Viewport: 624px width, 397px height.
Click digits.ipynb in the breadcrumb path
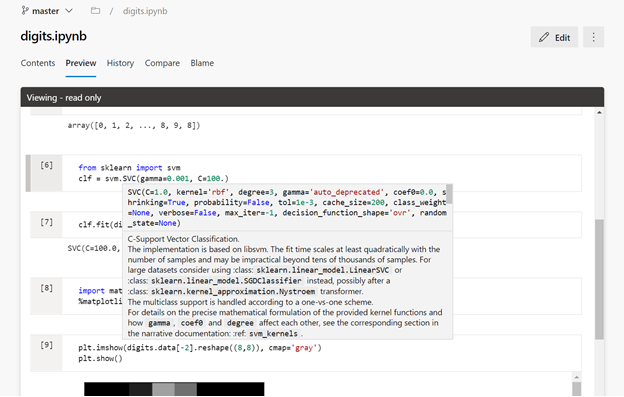click(145, 11)
